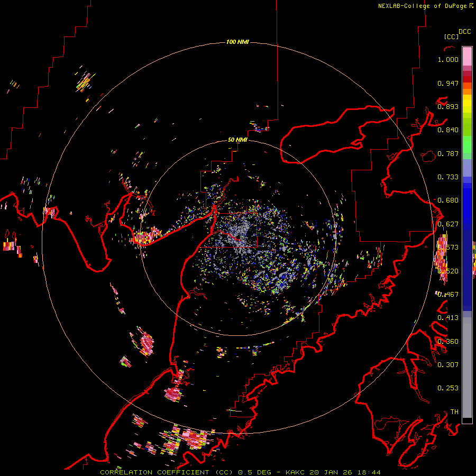Click the 0.307 legend value
This screenshot has width=476, height=476.
448,364
